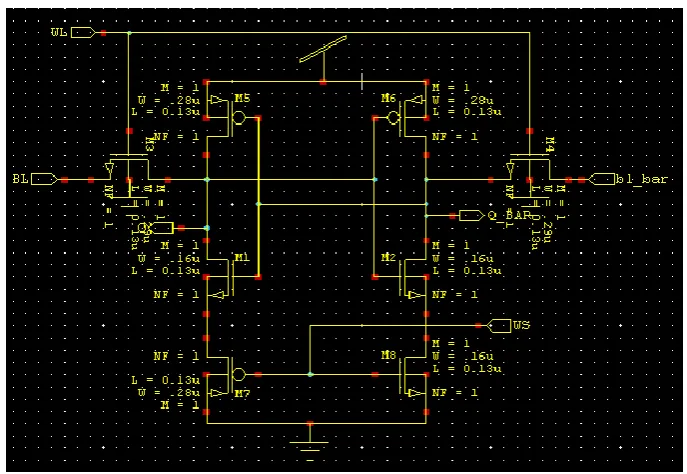
Task: Select the VDD supply symbol at top
Action: [x=323, y=49]
